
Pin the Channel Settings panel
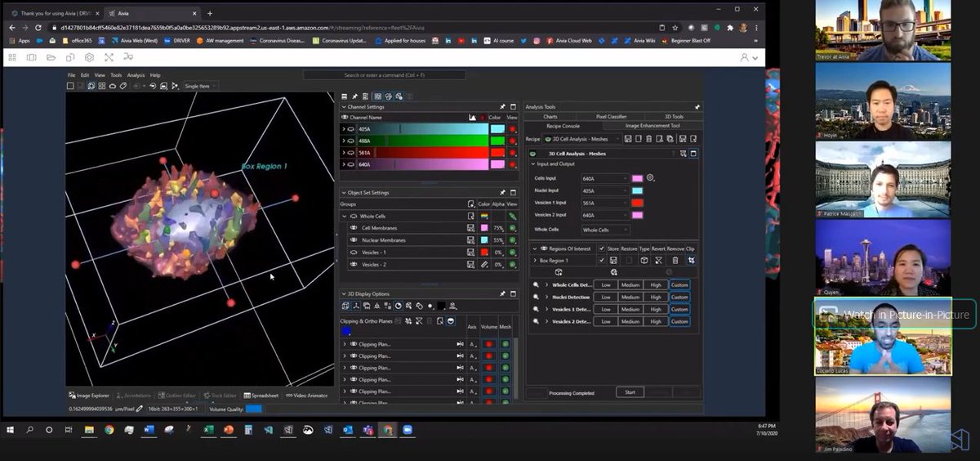coord(502,107)
